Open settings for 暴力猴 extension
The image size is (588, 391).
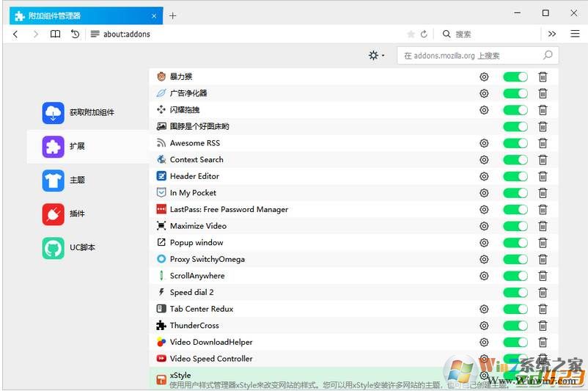[484, 77]
